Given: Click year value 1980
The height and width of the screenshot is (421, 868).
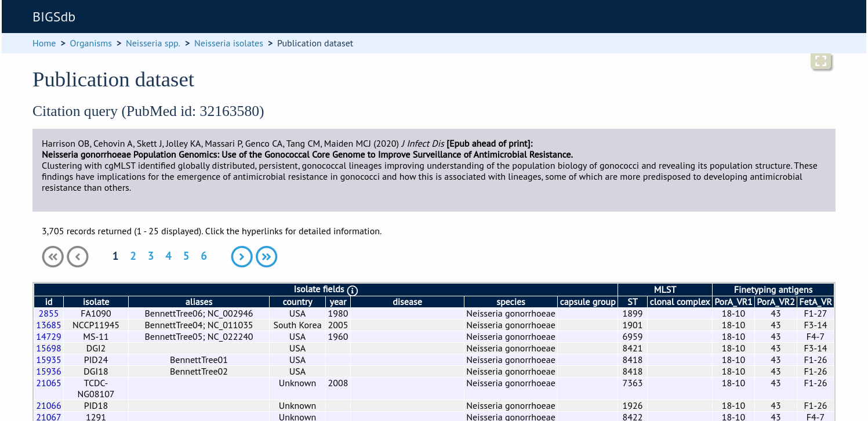Looking at the screenshot, I should pos(338,314).
